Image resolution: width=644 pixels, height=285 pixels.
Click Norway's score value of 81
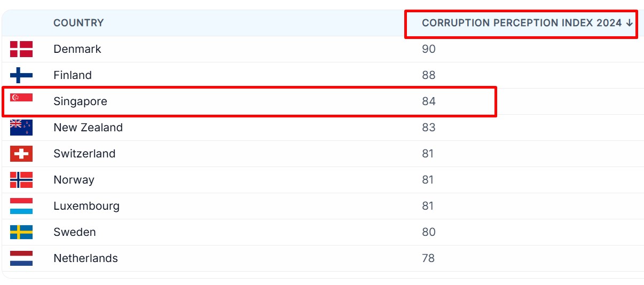[x=428, y=180]
